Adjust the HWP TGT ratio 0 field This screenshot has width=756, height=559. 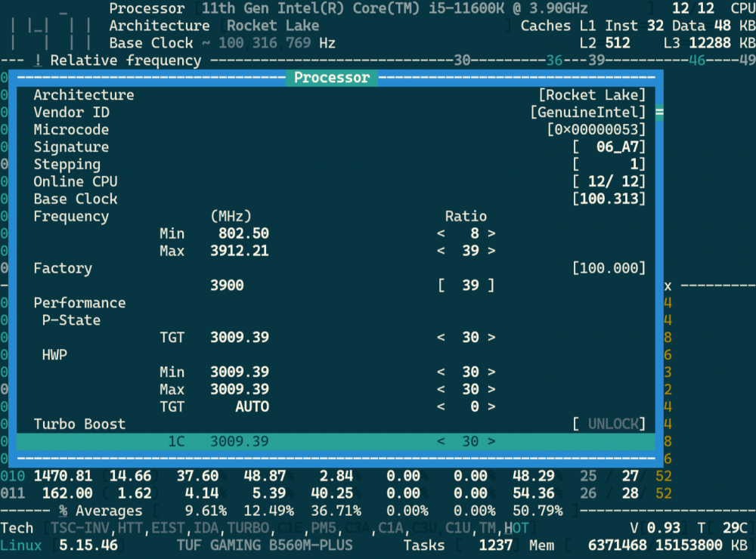point(466,406)
